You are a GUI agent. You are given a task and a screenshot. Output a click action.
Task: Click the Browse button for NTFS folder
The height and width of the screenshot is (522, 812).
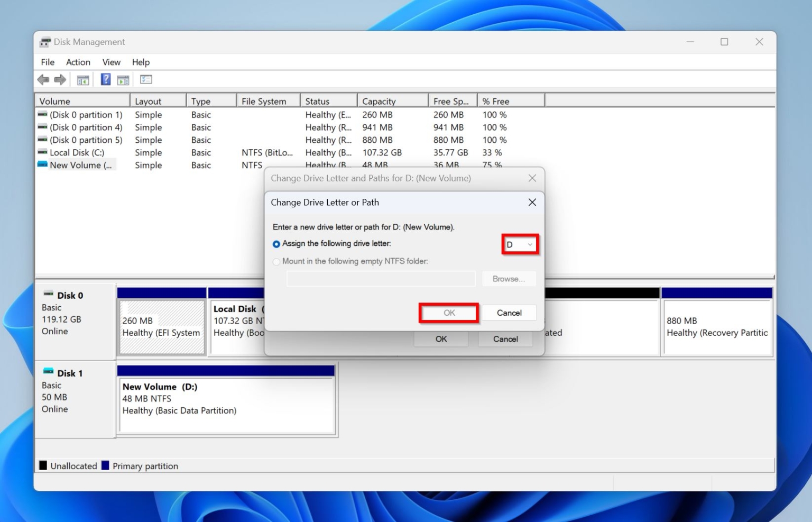[508, 279]
